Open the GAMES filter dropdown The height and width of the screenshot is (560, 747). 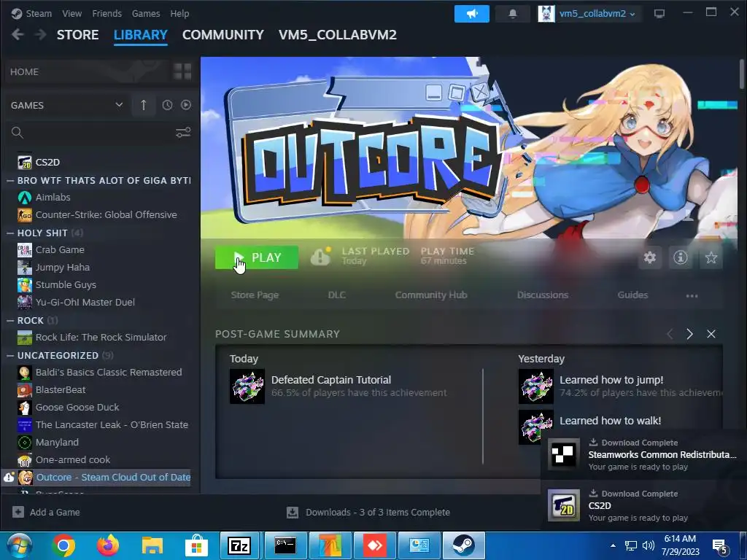(x=66, y=105)
